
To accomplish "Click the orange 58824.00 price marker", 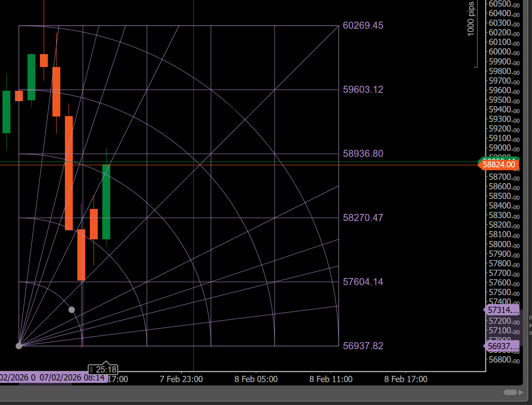I will pos(498,165).
